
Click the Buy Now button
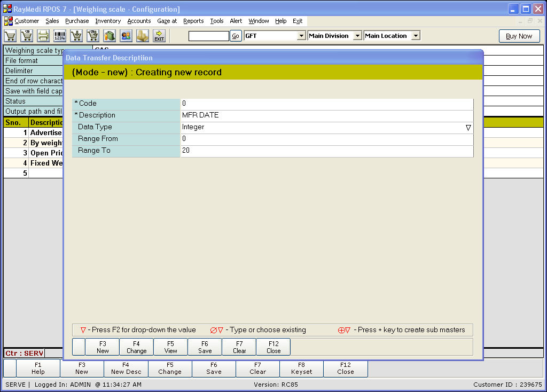coord(519,36)
